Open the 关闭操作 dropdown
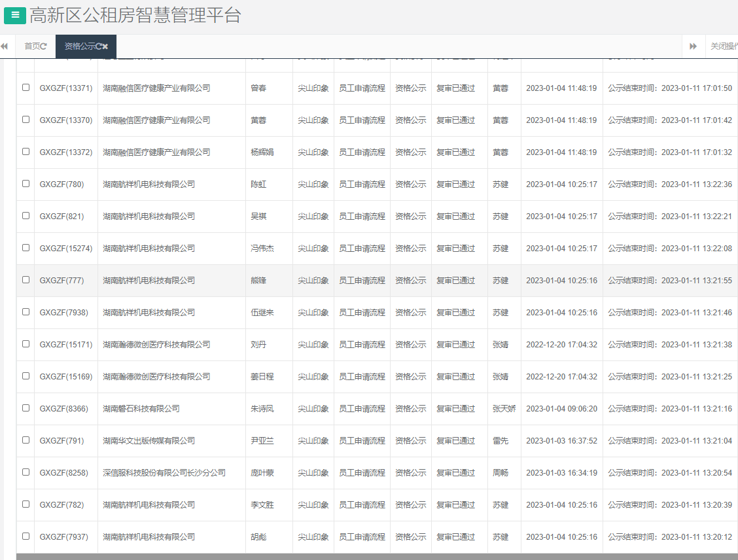738x560 pixels. pyautogui.click(x=723, y=46)
